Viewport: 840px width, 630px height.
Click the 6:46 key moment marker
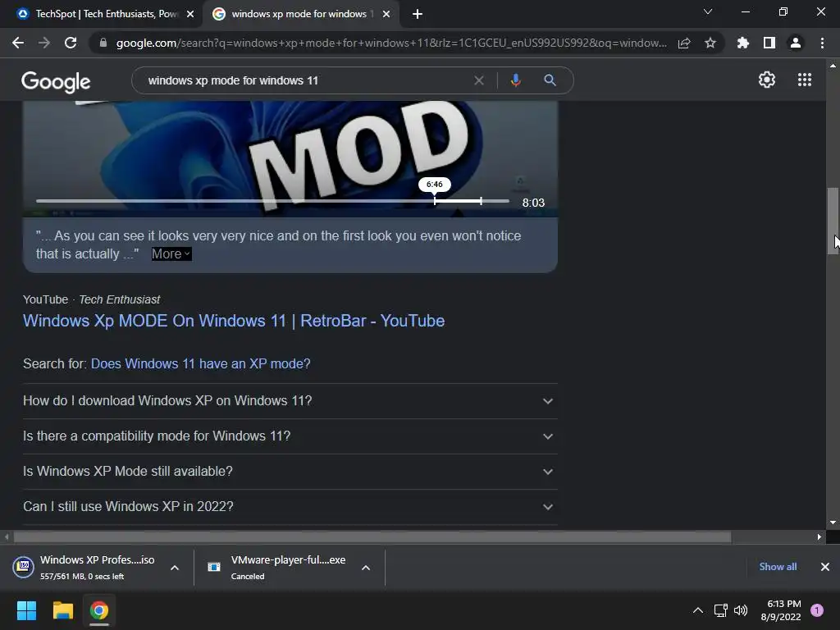coord(435,185)
